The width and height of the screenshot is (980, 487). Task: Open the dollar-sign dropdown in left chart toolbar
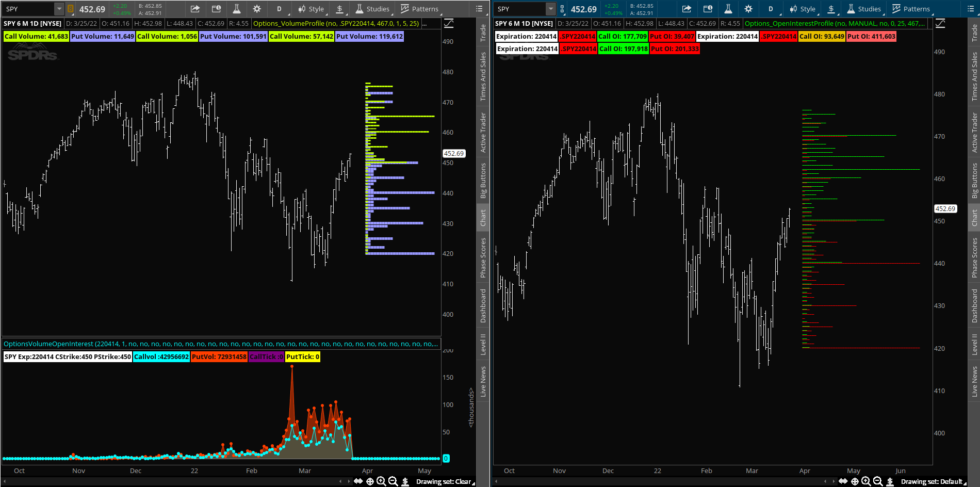(340, 9)
